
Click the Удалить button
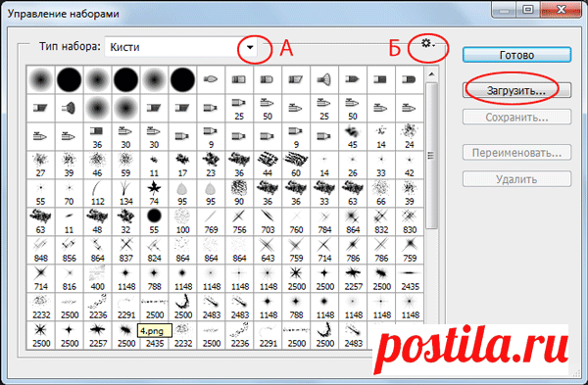[x=516, y=179]
